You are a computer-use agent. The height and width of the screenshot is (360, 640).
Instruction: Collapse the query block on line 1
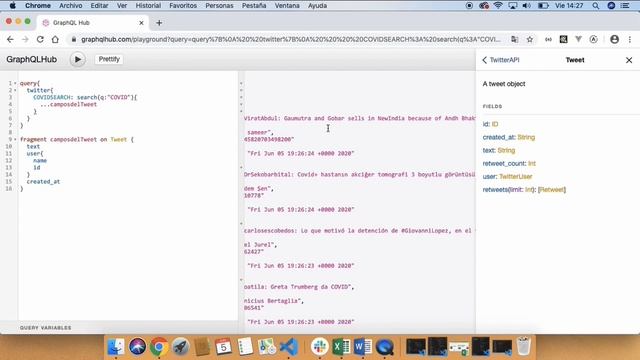15,83
